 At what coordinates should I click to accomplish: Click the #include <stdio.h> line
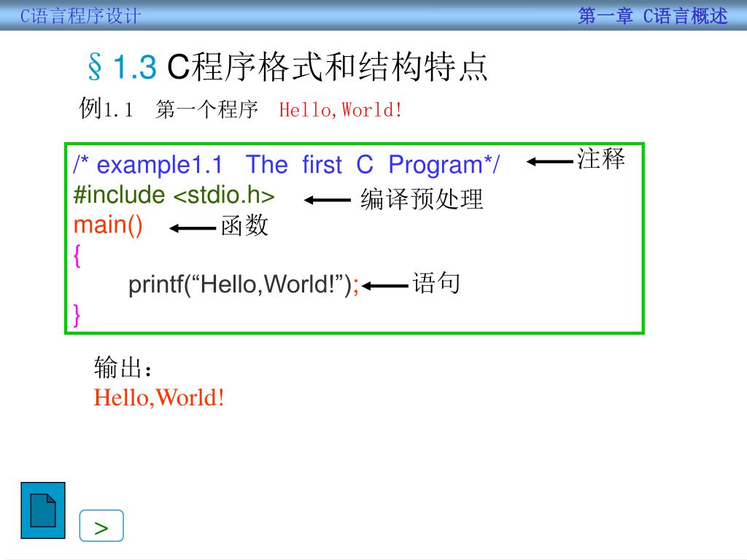[x=174, y=195]
